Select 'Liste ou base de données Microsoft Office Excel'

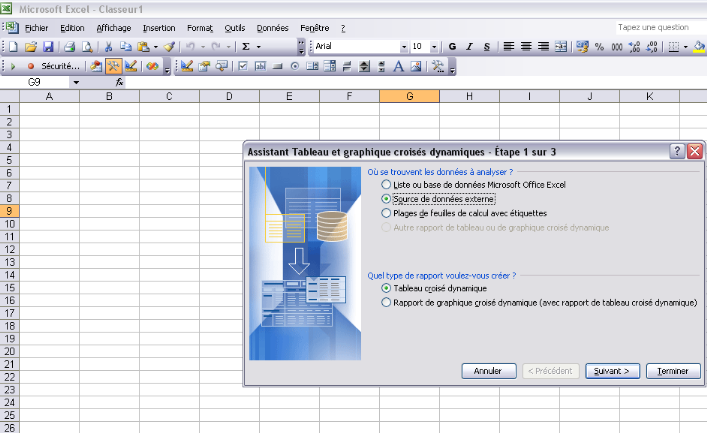pos(387,185)
